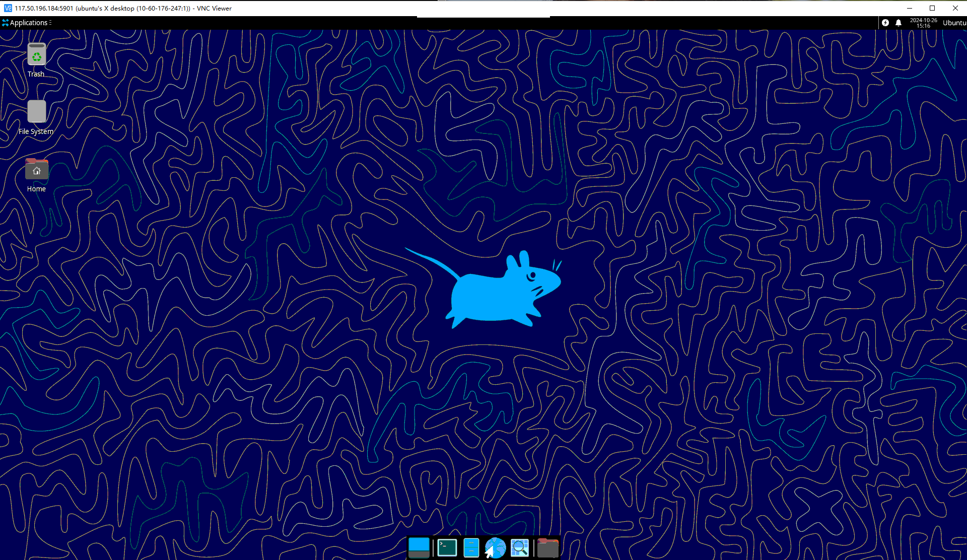Minimize the VNC Viewer window
The height and width of the screenshot is (560, 967).
tap(910, 8)
